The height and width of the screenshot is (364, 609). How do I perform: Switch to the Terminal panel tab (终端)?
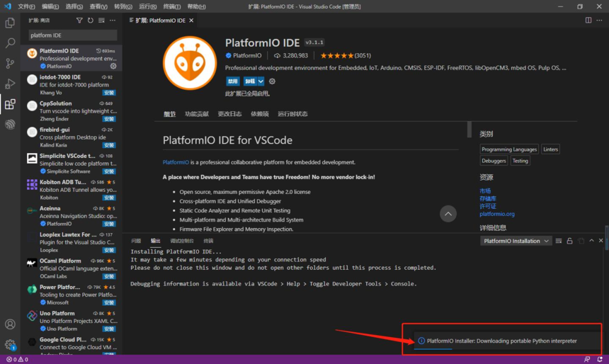[209, 241]
